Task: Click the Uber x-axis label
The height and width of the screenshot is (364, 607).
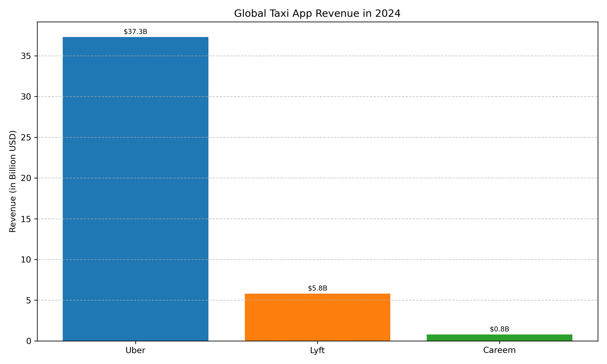Action: pyautogui.click(x=135, y=350)
